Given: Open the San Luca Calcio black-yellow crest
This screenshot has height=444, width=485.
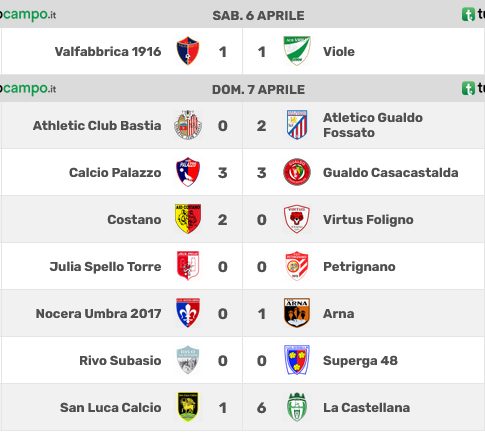Looking at the screenshot, I should point(188,407).
